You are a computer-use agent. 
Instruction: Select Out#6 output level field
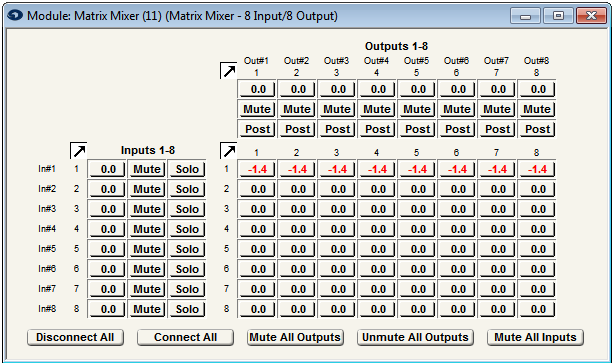tap(457, 89)
